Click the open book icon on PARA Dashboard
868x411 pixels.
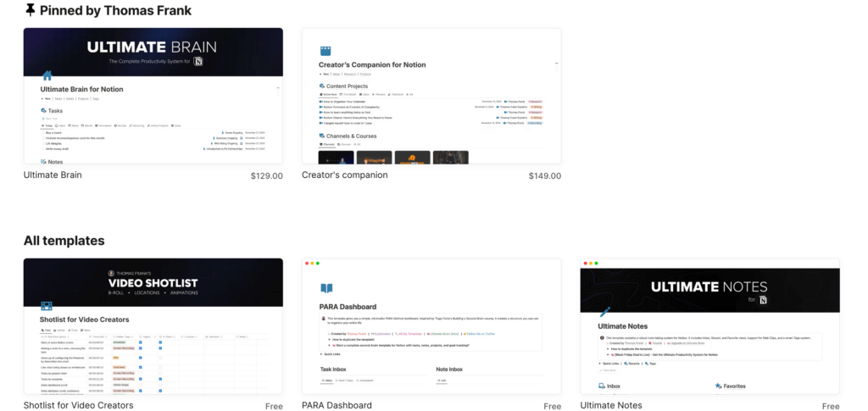tap(326, 289)
